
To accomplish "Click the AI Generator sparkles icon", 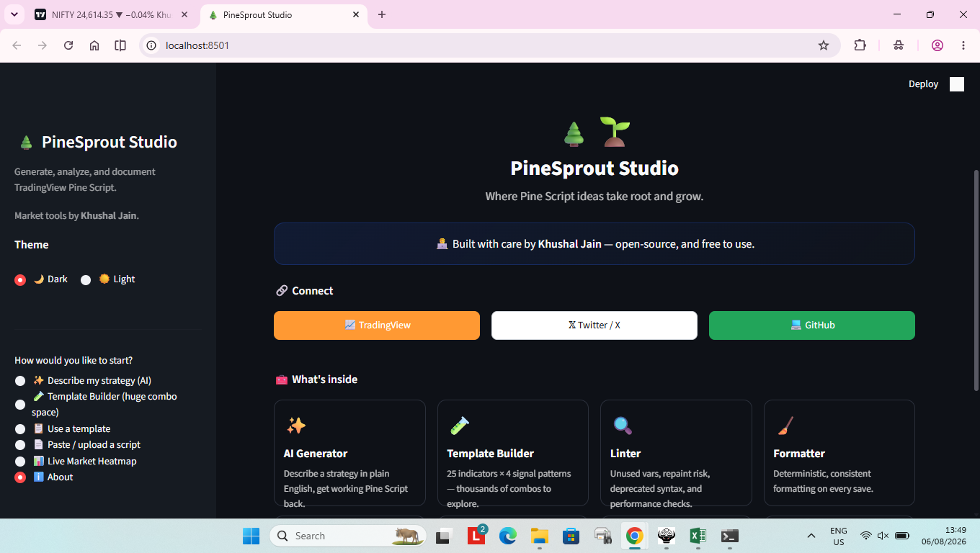I will click(296, 426).
